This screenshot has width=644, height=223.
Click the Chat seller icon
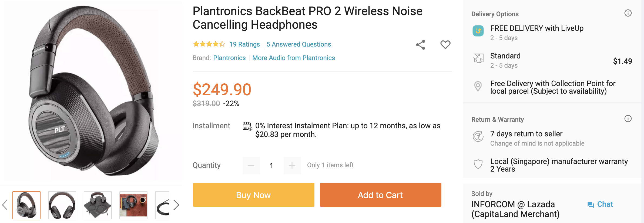[591, 205]
